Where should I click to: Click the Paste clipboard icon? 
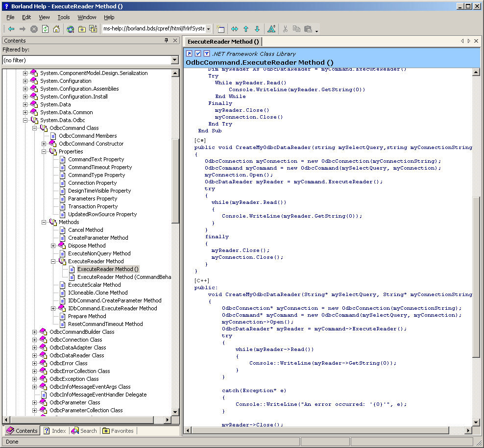pyautogui.click(x=308, y=29)
